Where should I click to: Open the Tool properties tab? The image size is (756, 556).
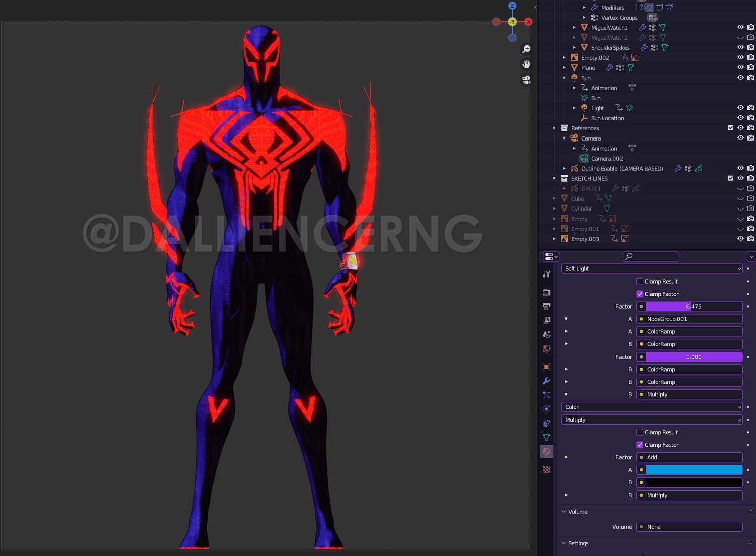coord(546,274)
